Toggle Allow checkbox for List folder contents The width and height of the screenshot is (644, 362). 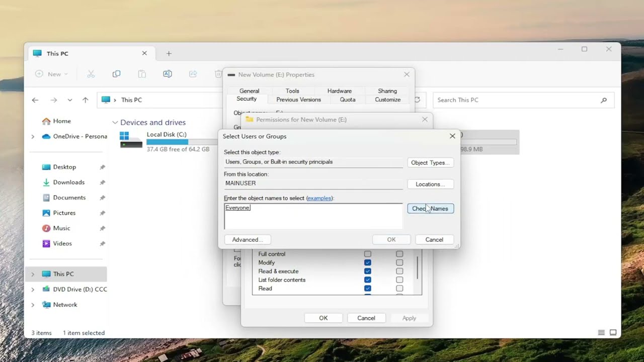tap(367, 280)
